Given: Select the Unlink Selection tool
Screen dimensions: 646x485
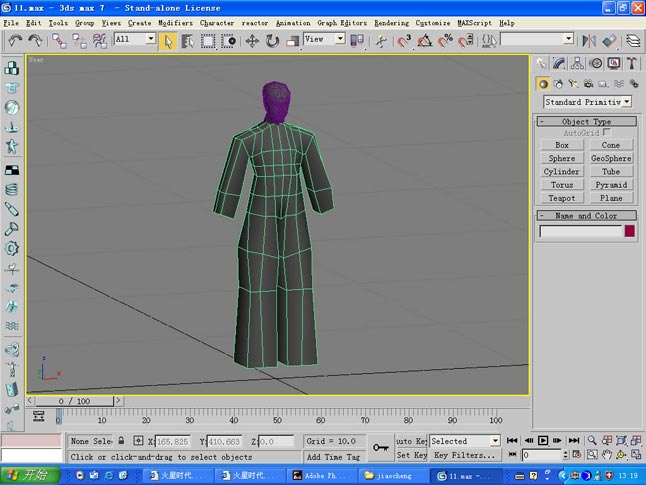Looking at the screenshot, I should pos(79,41).
